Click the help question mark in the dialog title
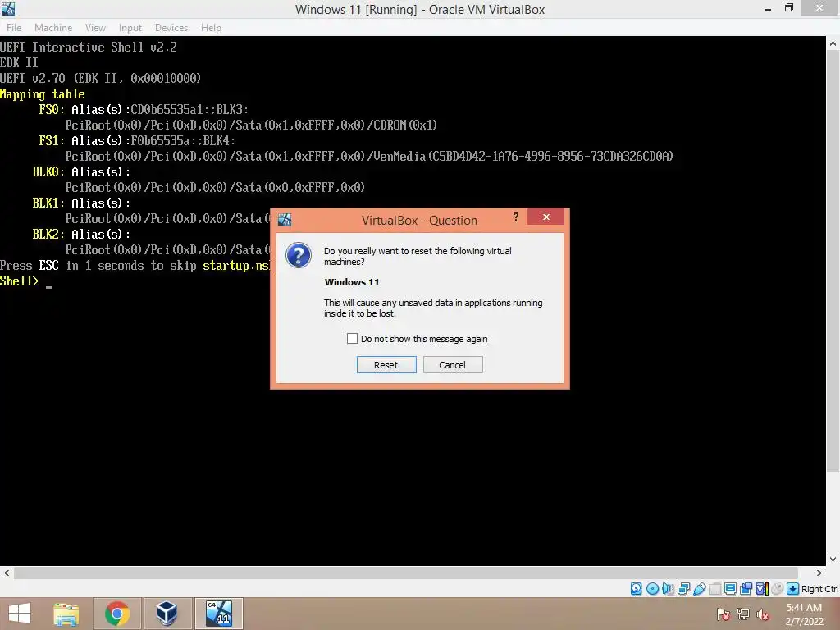The width and height of the screenshot is (840, 630). pos(516,217)
